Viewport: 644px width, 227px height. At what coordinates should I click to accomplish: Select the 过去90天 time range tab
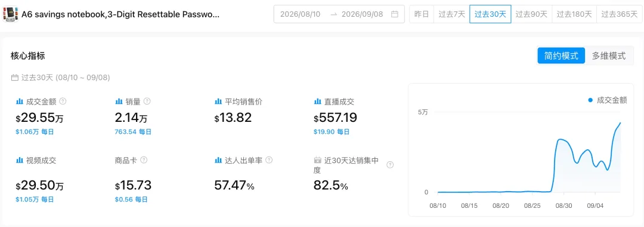pyautogui.click(x=531, y=14)
